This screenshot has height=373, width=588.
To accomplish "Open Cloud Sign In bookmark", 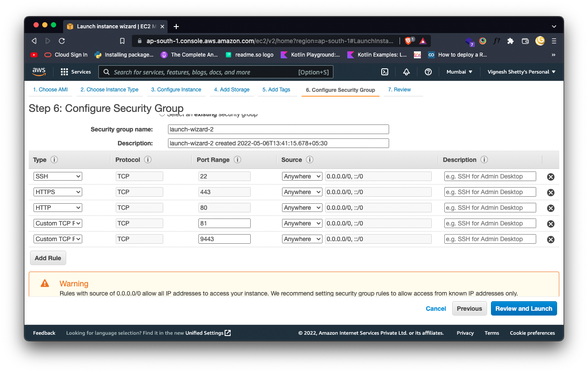I will pos(66,55).
